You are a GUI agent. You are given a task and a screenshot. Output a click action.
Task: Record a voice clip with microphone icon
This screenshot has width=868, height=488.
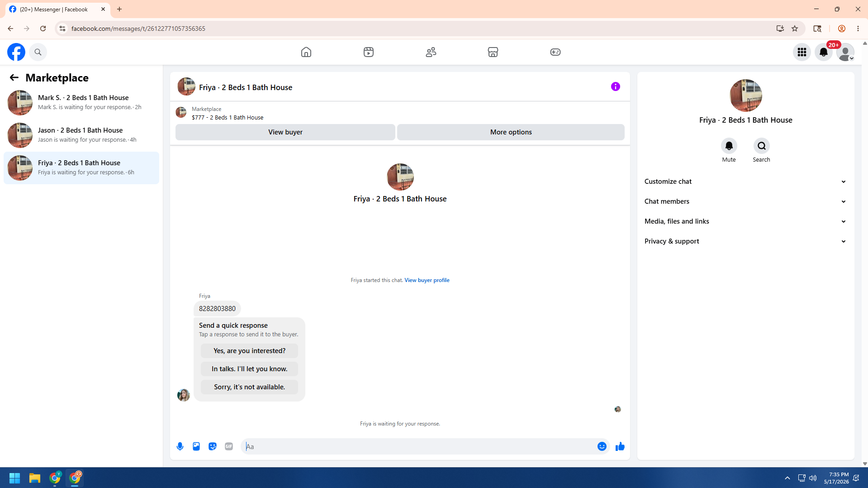click(x=180, y=446)
